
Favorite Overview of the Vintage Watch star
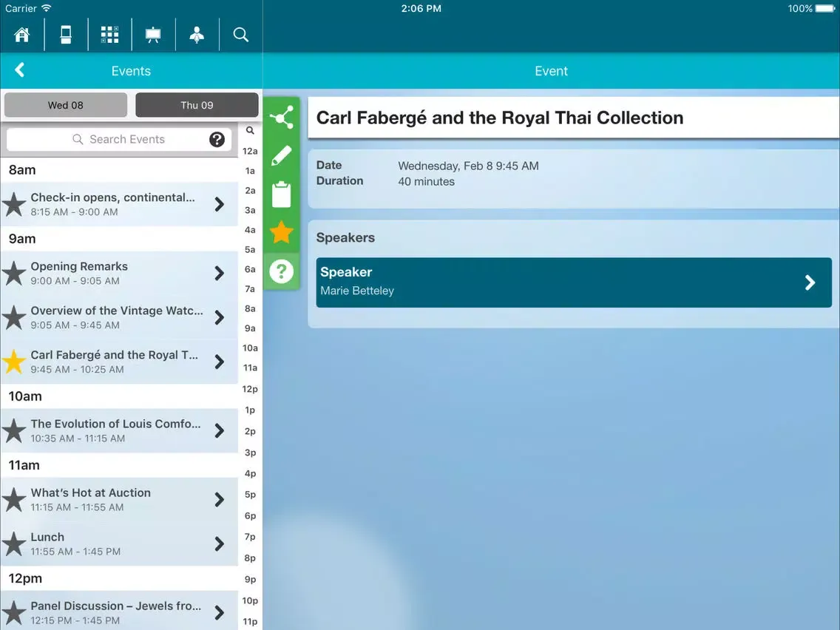tap(14, 318)
